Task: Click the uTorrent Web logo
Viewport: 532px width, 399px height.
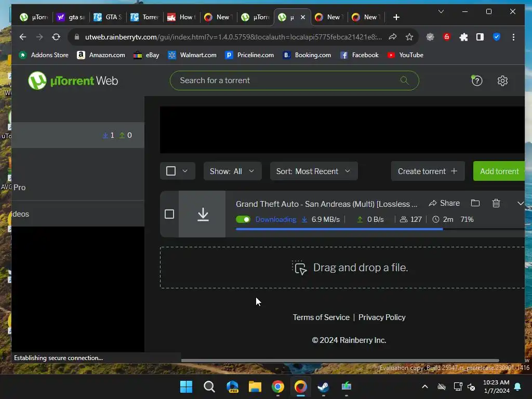Action: pyautogui.click(x=73, y=81)
